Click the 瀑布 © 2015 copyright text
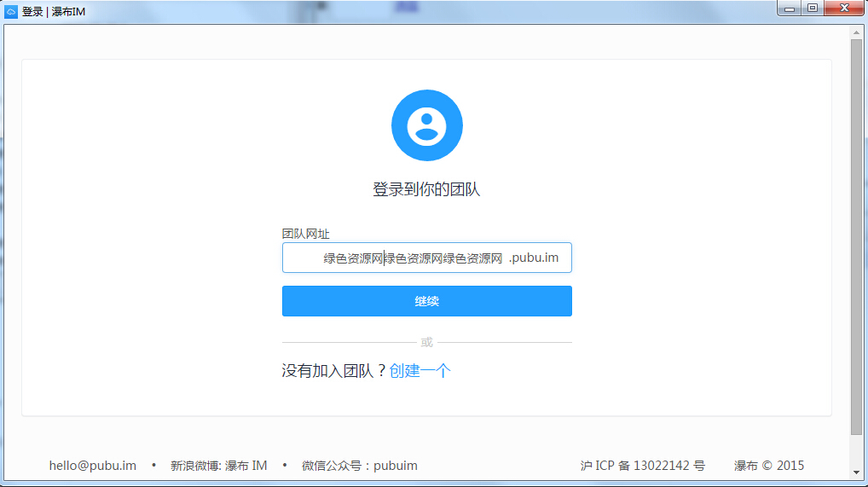The image size is (868, 487). coord(768,466)
